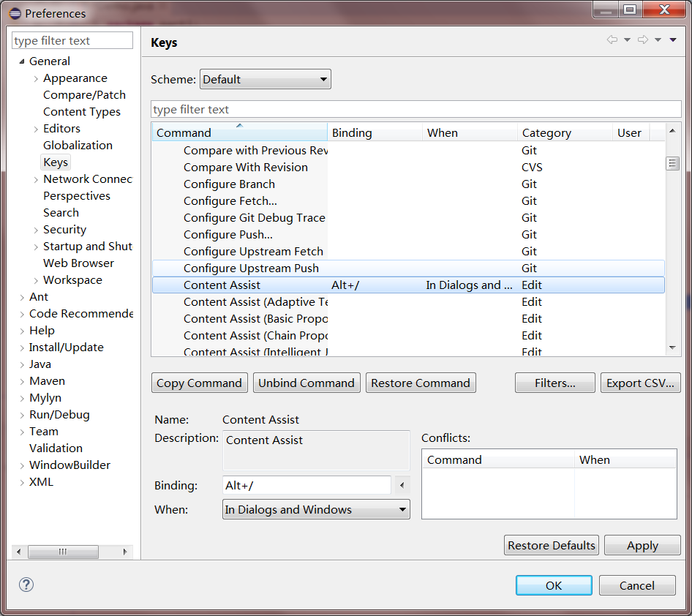The height and width of the screenshot is (616, 692).
Task: Select the Configure Branch command row
Action: click(x=408, y=184)
